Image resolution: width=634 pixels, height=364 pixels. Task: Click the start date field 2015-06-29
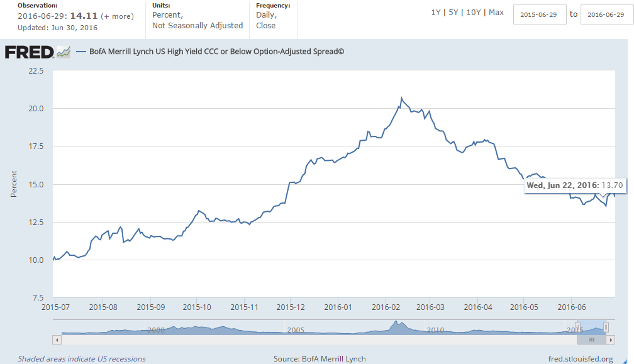point(540,14)
